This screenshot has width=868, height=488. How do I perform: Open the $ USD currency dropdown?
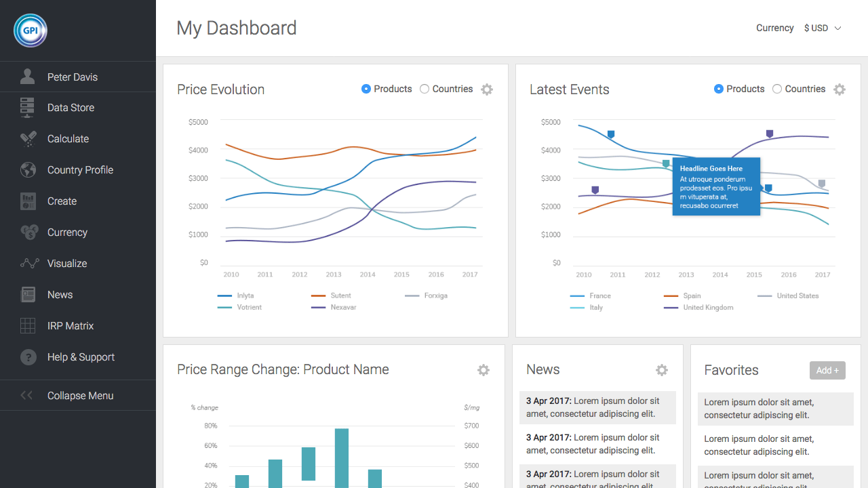[823, 28]
